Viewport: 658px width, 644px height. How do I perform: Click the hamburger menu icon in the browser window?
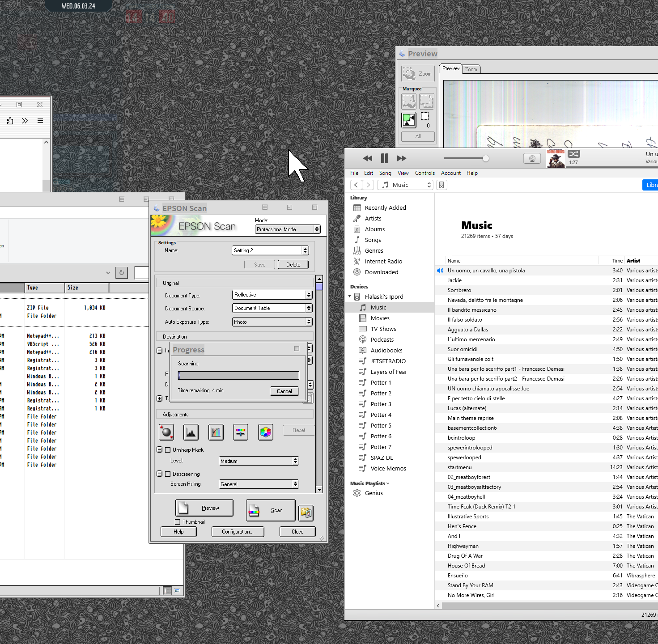tap(40, 121)
